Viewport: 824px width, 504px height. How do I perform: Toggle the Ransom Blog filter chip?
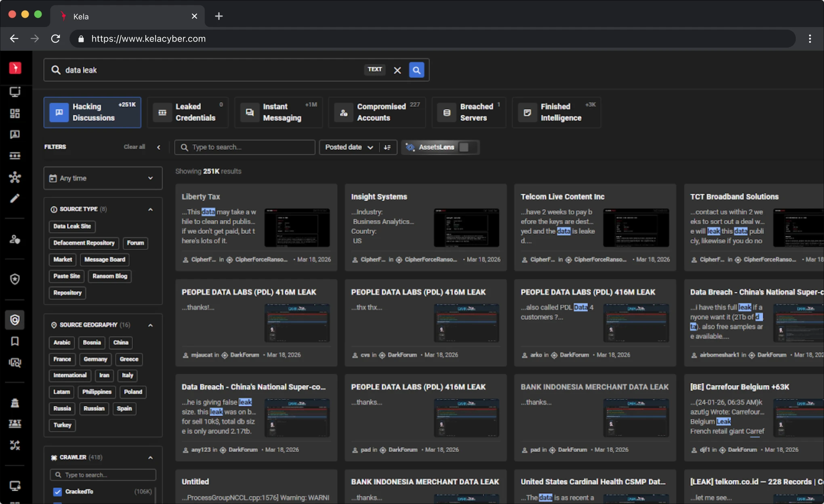click(x=110, y=276)
